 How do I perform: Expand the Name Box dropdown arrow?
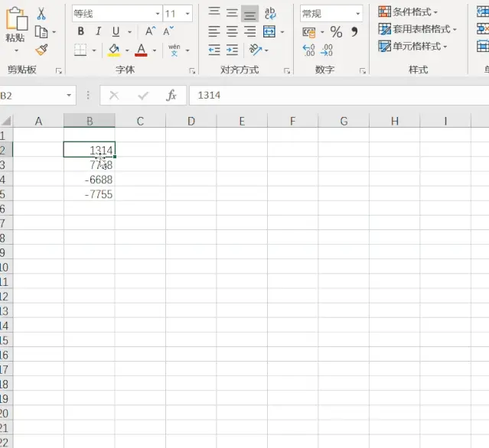(69, 96)
